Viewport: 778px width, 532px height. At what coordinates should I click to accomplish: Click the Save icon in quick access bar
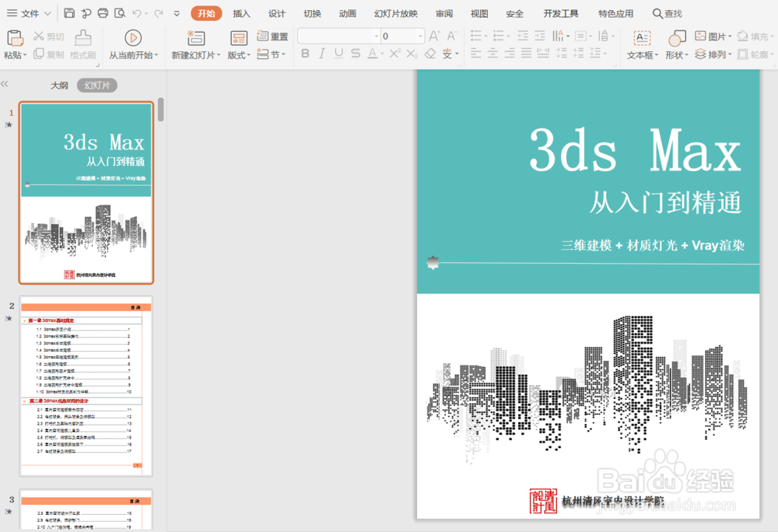point(69,13)
